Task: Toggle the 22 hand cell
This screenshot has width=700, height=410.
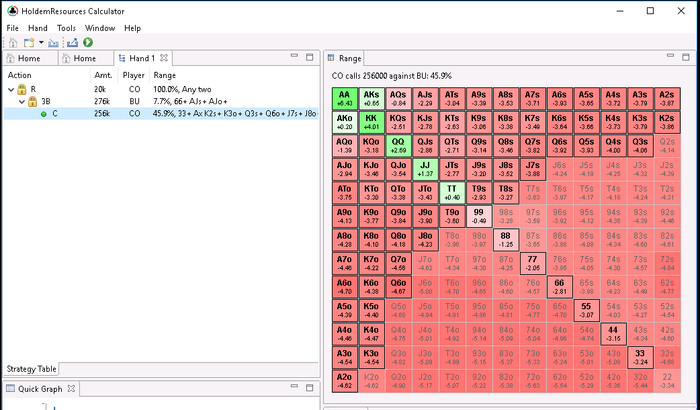Action: [x=667, y=381]
